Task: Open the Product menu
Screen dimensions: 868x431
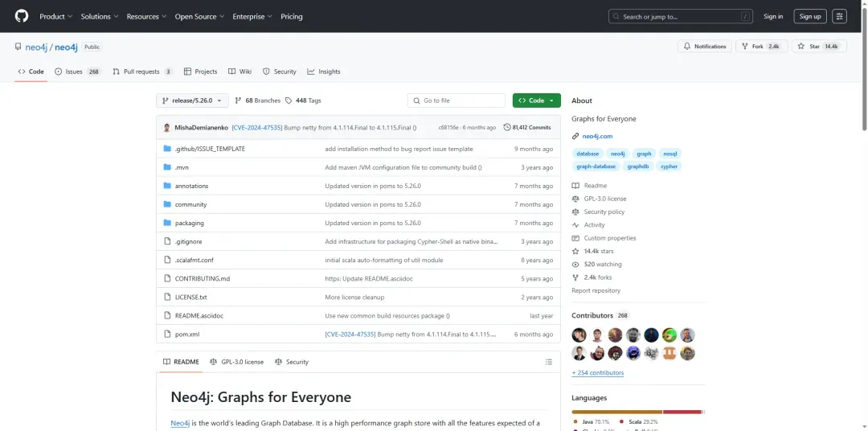Action: [x=56, y=17]
